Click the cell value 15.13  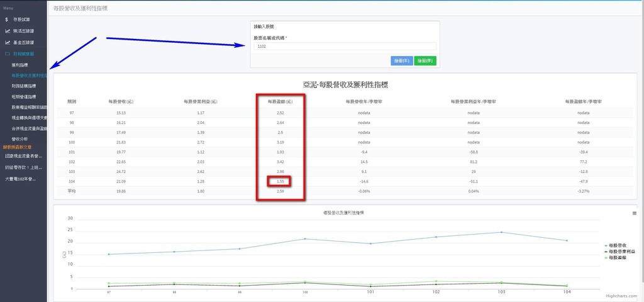pyautogui.click(x=121, y=113)
